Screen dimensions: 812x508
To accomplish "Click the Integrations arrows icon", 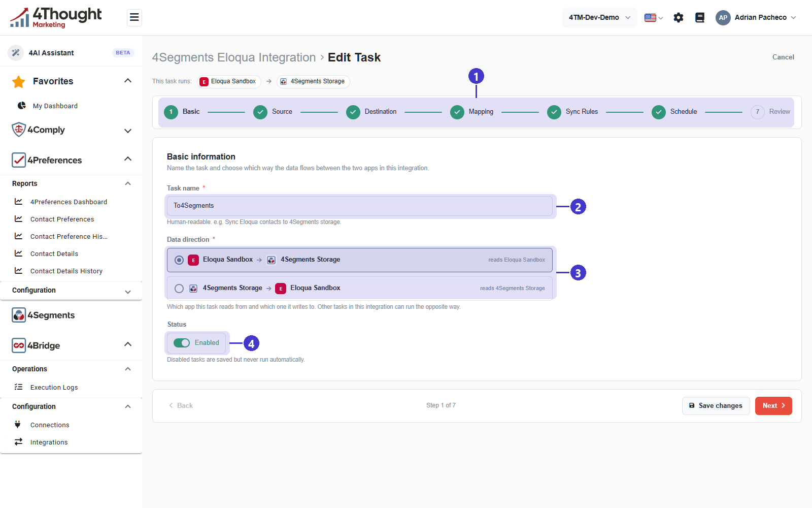I will pyautogui.click(x=19, y=442).
